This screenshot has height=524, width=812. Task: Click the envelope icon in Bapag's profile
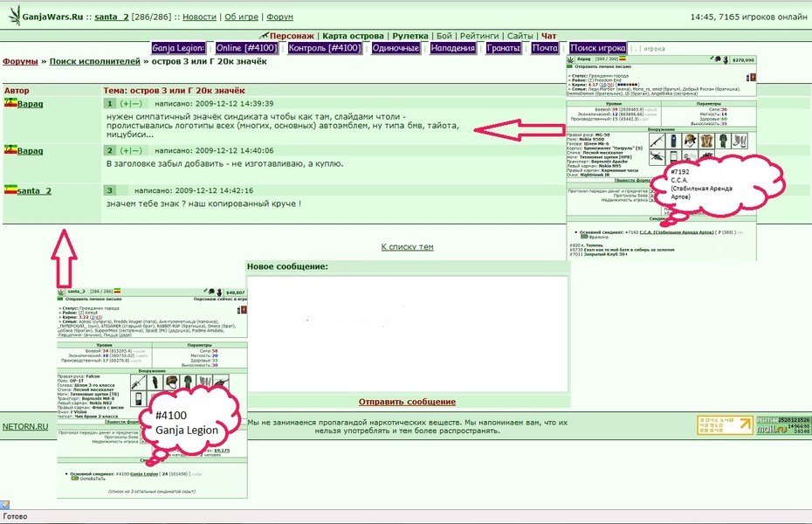(570, 66)
